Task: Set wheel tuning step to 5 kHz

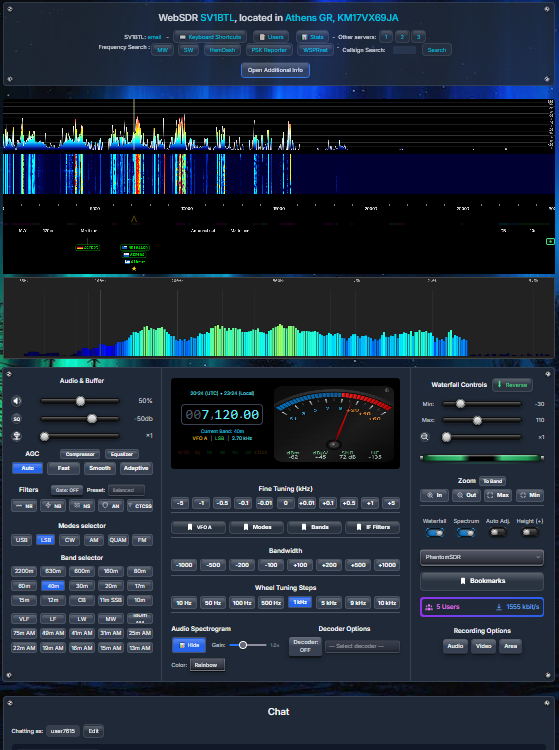Action: (x=329, y=603)
